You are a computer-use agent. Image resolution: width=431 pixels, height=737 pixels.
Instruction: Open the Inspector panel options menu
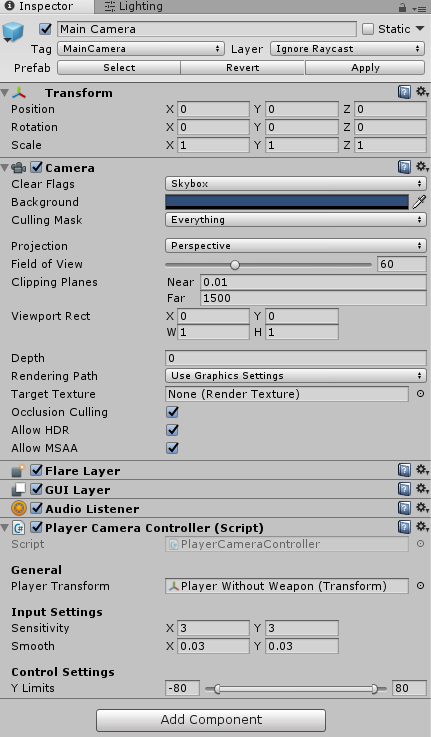pos(419,8)
